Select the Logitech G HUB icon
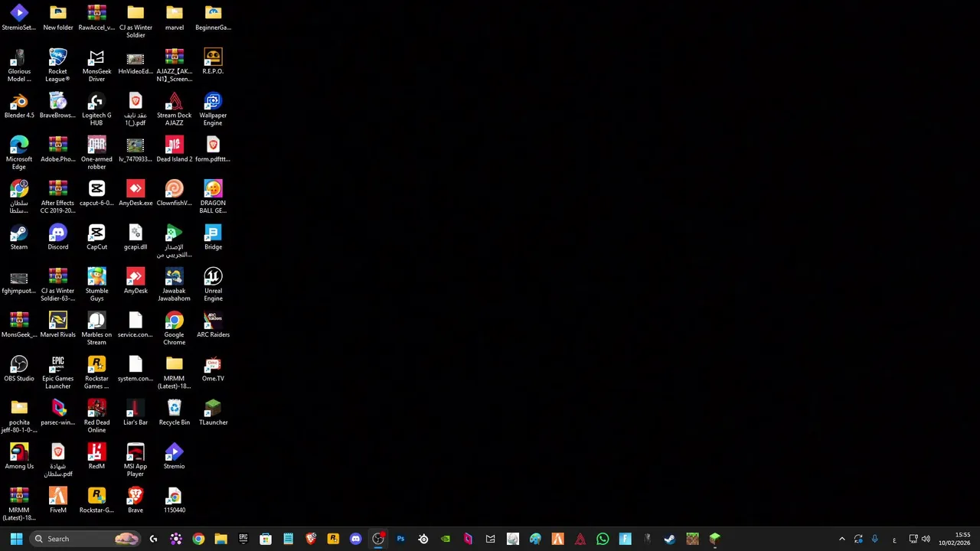The width and height of the screenshot is (980, 551). 96,109
